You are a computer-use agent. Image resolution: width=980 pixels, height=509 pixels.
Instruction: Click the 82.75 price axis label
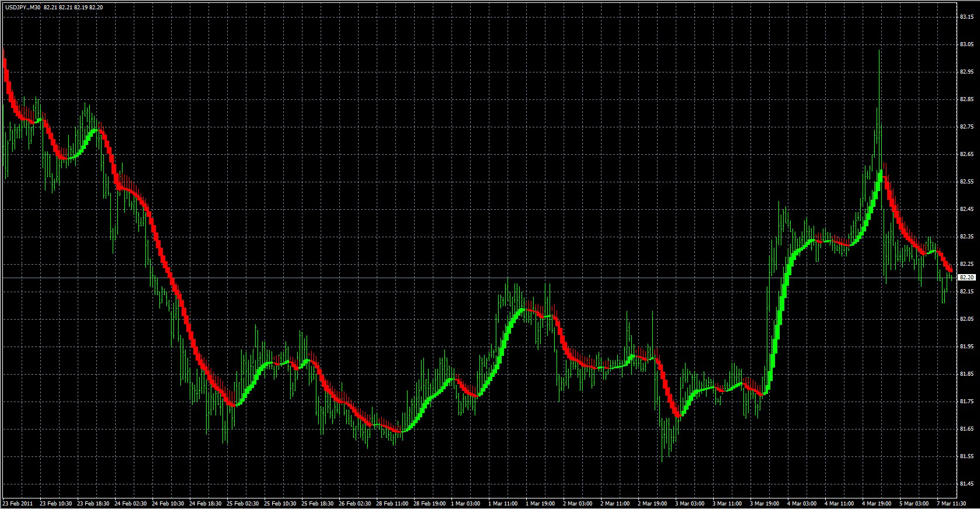[x=966, y=127]
